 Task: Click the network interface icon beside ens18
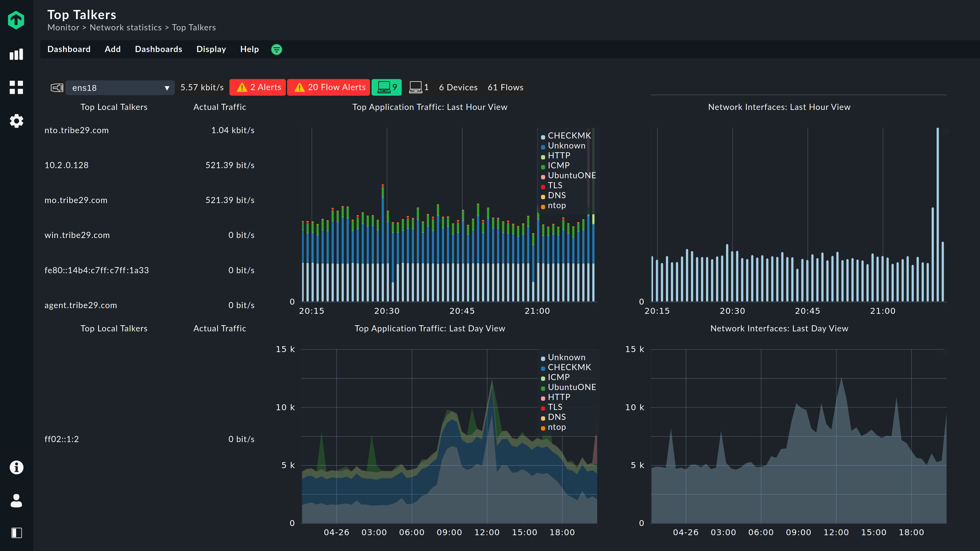coord(57,88)
